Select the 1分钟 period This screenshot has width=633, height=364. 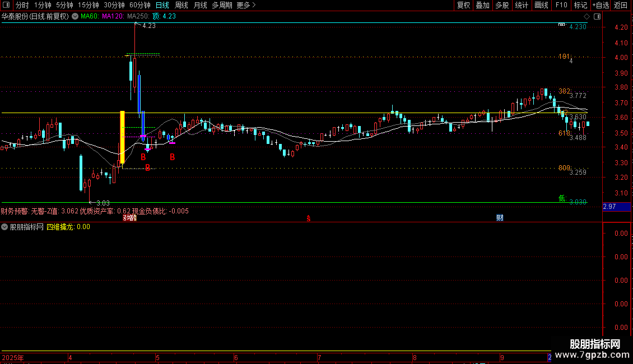coord(43,5)
